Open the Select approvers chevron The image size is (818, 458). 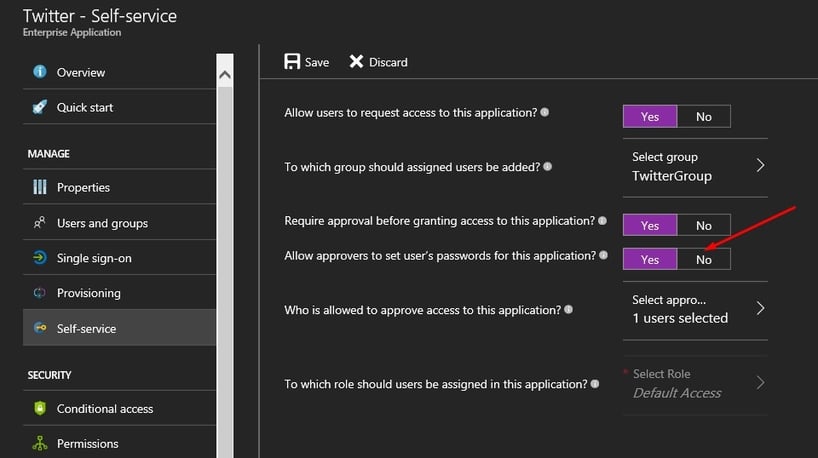tap(760, 308)
